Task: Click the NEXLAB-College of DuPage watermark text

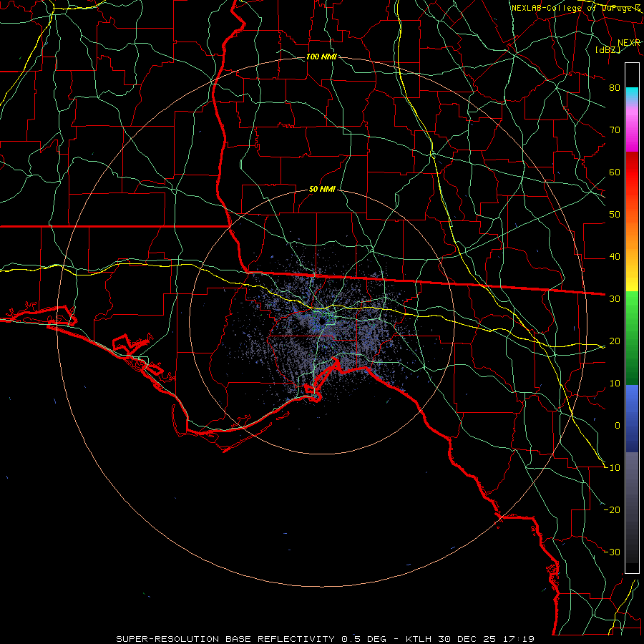Action: coord(575,8)
